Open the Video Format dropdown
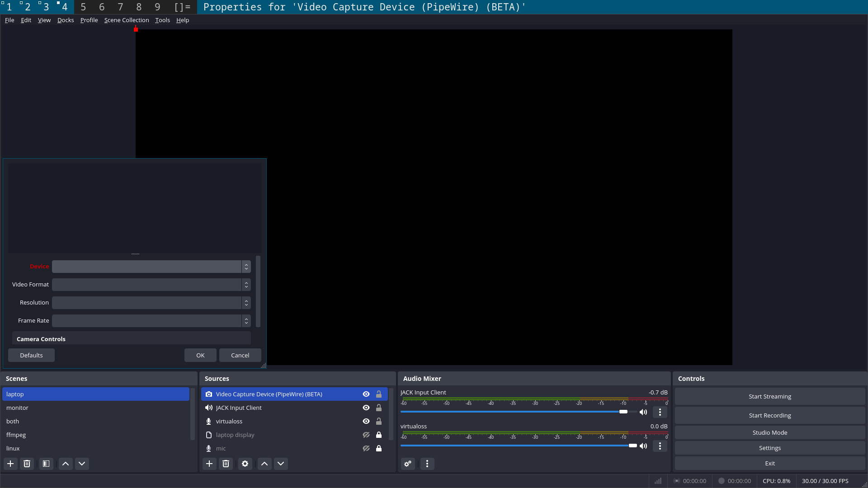868x488 pixels. pos(151,285)
